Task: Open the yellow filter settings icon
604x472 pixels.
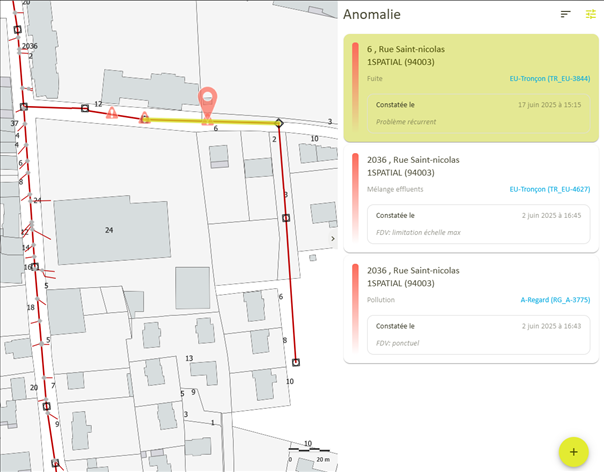Action: click(x=591, y=14)
